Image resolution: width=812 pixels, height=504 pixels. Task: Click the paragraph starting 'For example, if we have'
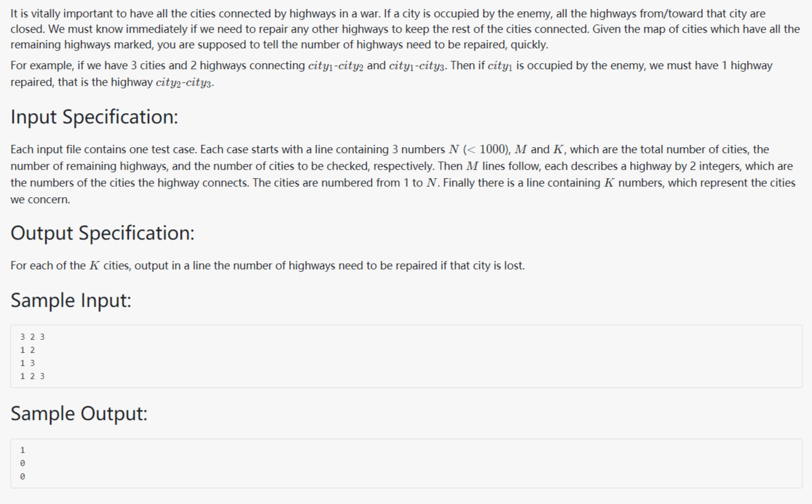(392, 74)
